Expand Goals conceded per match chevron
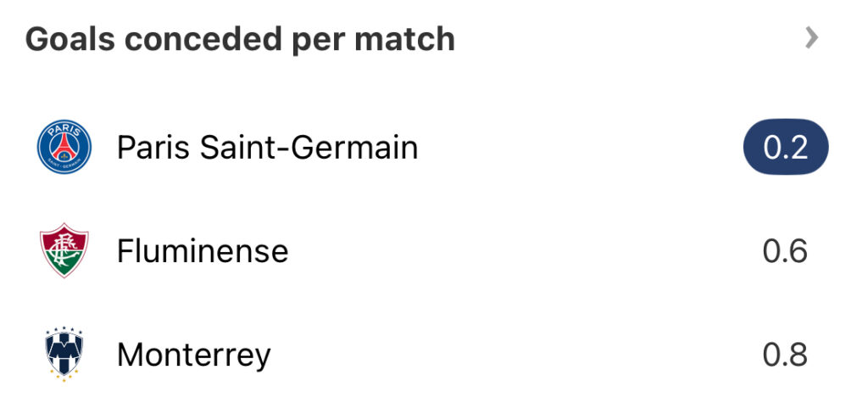The height and width of the screenshot is (409, 868). point(811,38)
